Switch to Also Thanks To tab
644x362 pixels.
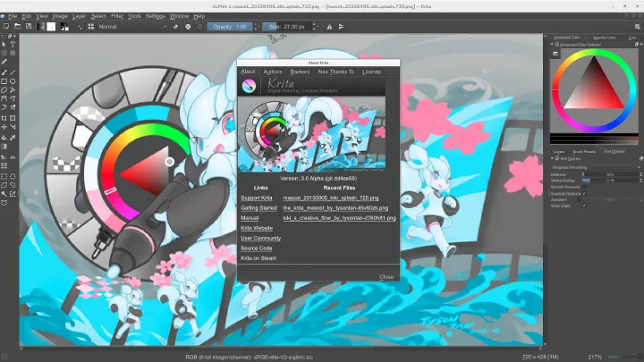tap(336, 72)
